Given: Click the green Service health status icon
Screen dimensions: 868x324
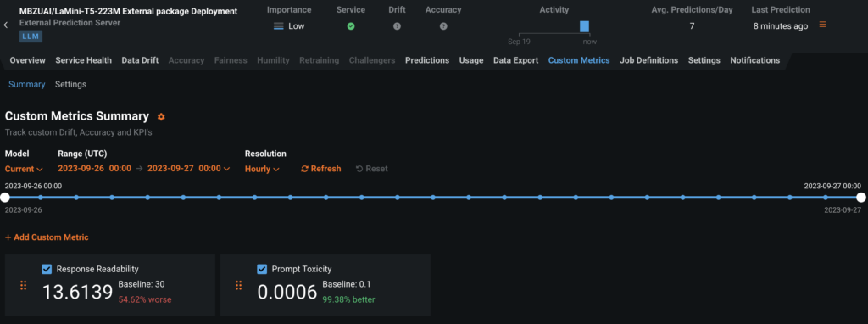Looking at the screenshot, I should (x=351, y=26).
